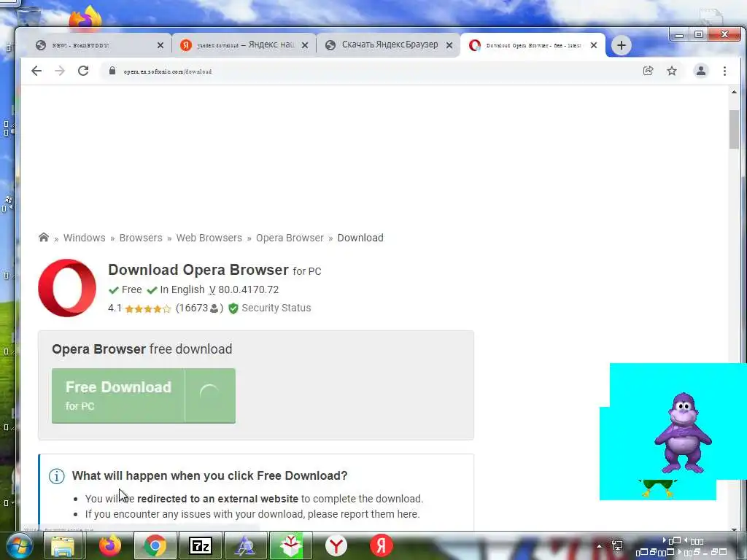This screenshot has height=560, width=747.
Task: Click the padlock site info icon
Action: tap(112, 71)
